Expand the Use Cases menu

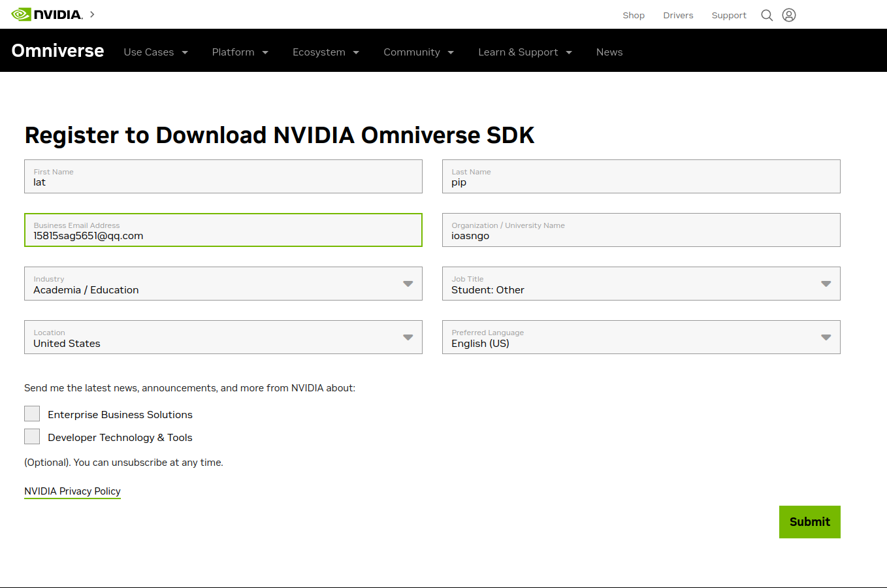[156, 52]
